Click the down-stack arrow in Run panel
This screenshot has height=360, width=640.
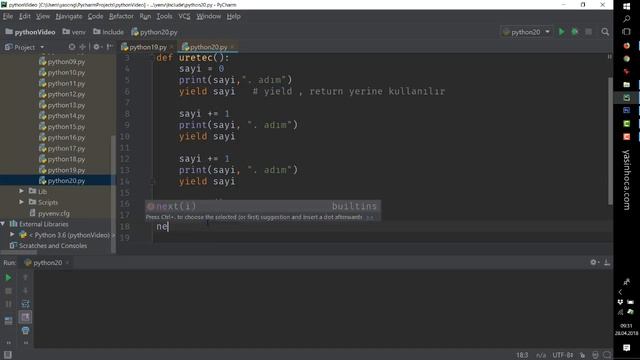coord(25,291)
